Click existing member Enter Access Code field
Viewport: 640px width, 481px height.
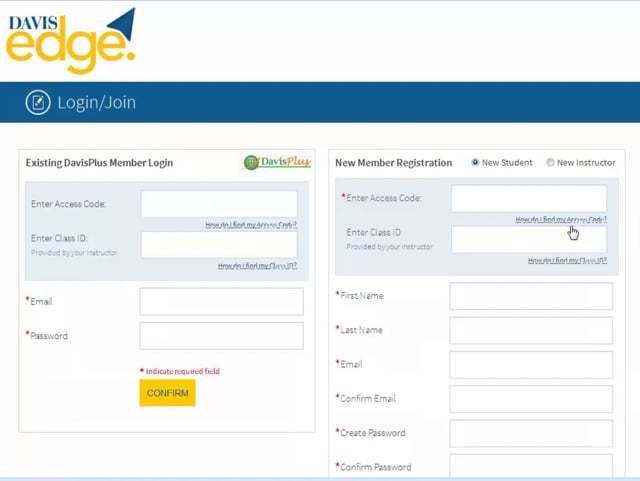219,204
